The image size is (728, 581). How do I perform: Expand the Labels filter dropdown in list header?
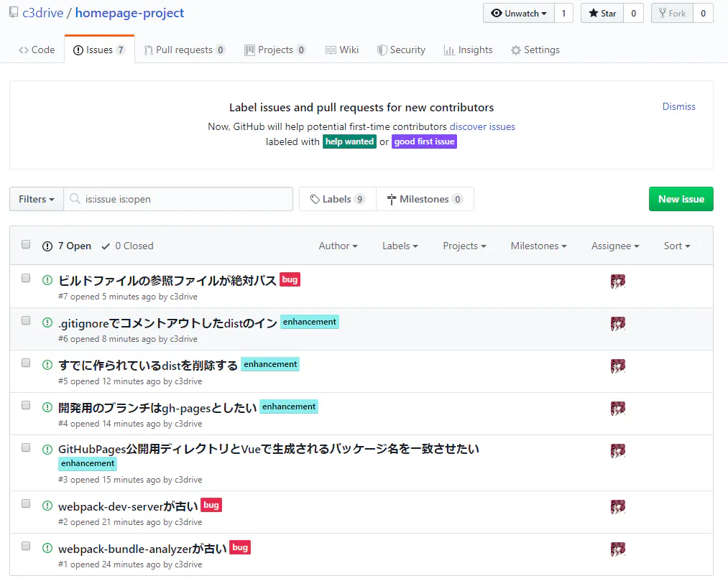point(400,246)
